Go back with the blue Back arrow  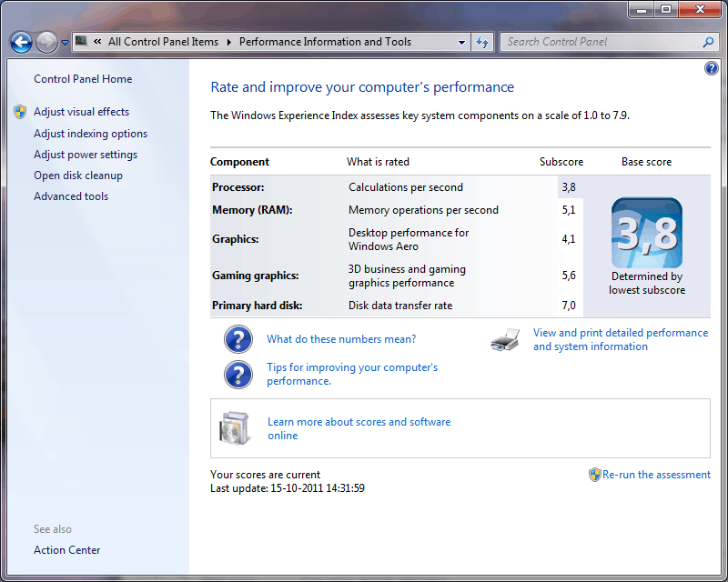click(21, 43)
